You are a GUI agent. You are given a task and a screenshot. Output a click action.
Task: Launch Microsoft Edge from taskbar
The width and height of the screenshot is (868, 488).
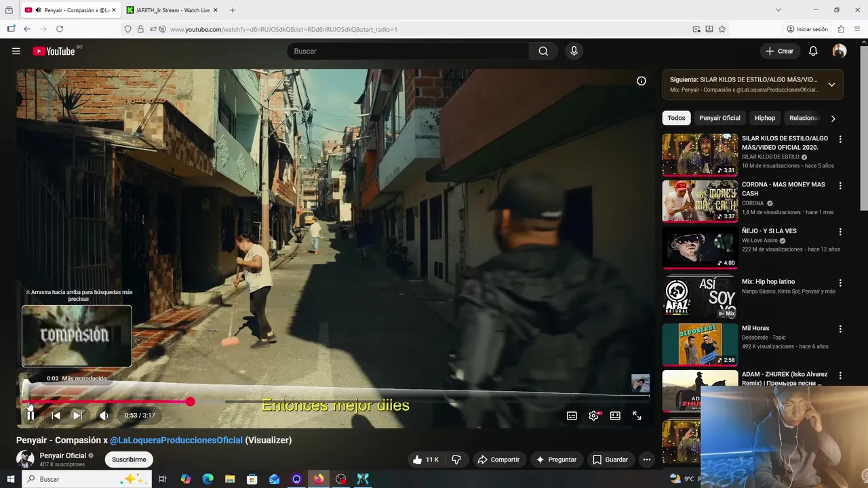(x=208, y=479)
